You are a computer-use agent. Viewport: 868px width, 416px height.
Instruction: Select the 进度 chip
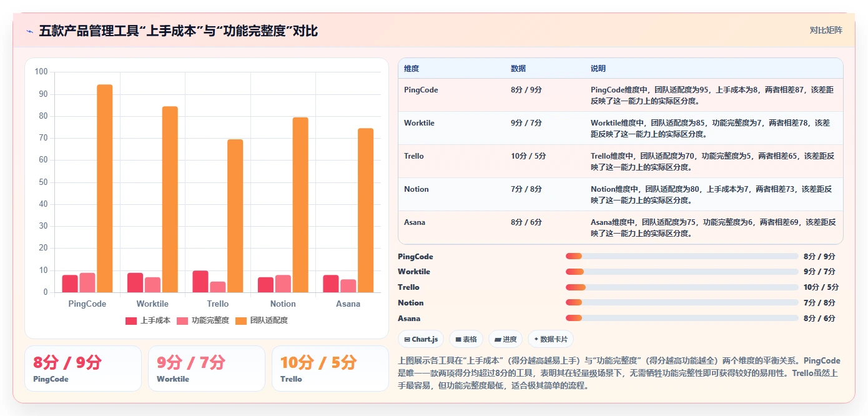pyautogui.click(x=505, y=339)
